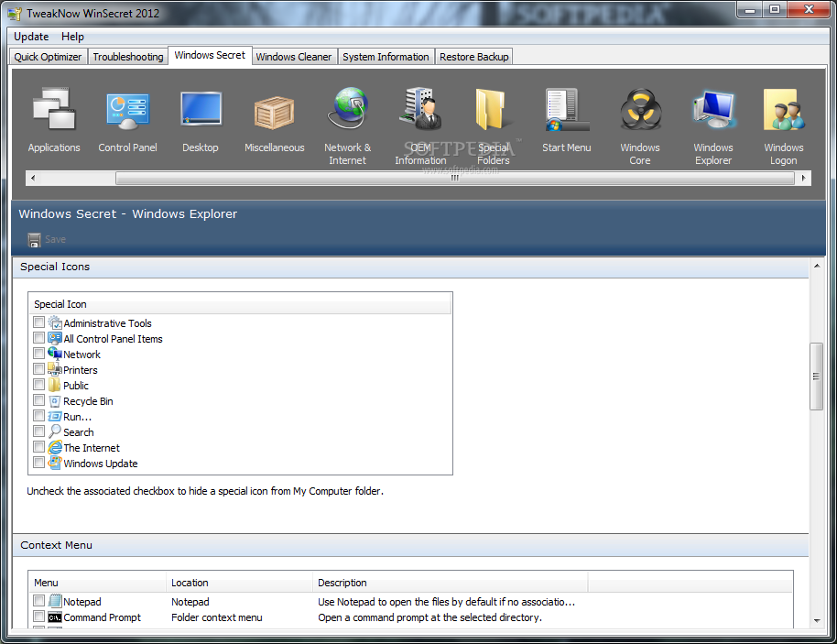
Task: Click category strip right scroll arrow
Action: (x=803, y=178)
